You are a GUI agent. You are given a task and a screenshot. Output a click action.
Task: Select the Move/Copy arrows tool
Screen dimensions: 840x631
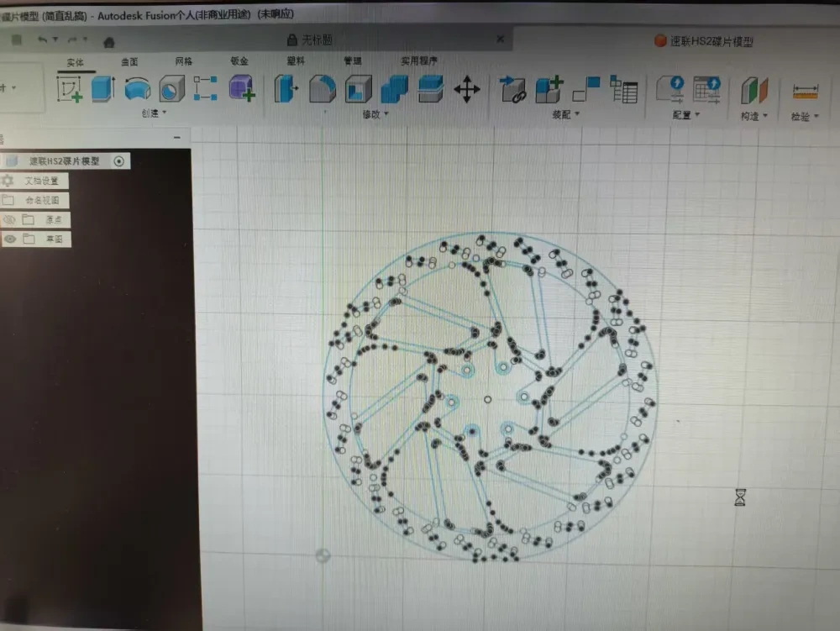click(x=467, y=89)
